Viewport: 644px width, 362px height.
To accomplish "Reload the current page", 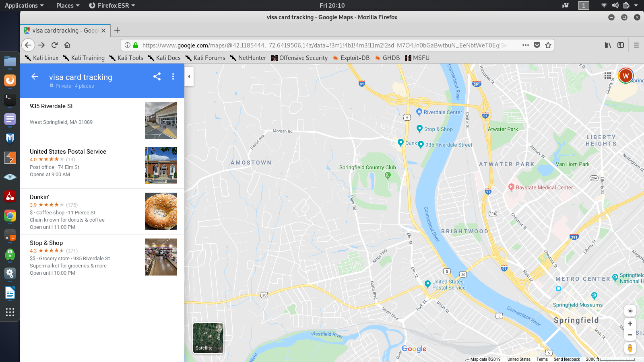I will pos(55,45).
